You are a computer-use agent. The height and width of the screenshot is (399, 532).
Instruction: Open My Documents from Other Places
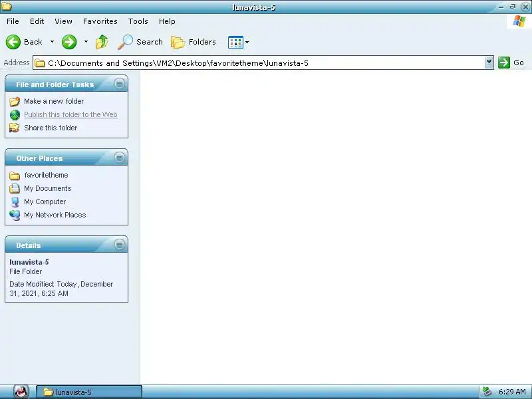coord(47,188)
